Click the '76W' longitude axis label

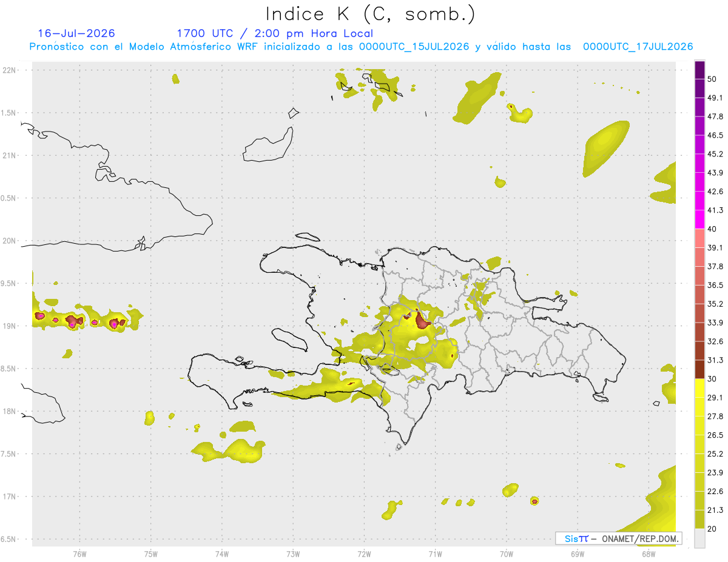click(x=79, y=554)
